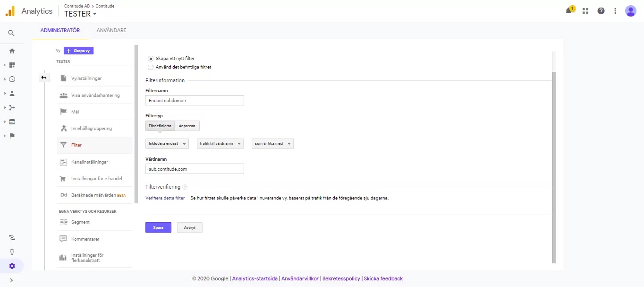The height and width of the screenshot is (287, 644).
Task: Click the Admin gear icon
Action: (12, 266)
